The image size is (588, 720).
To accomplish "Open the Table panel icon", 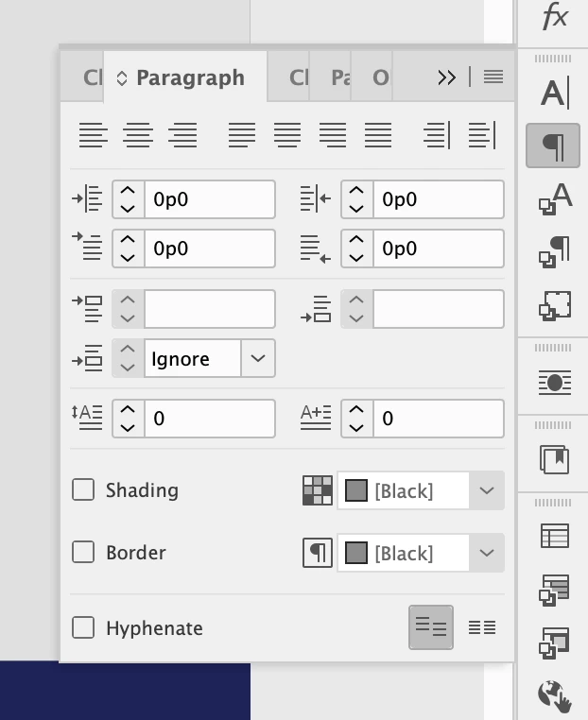I will point(554,536).
